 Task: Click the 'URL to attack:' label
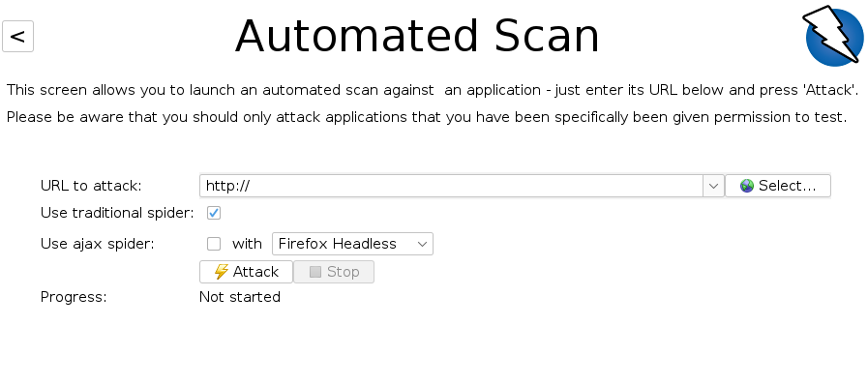click(x=91, y=186)
